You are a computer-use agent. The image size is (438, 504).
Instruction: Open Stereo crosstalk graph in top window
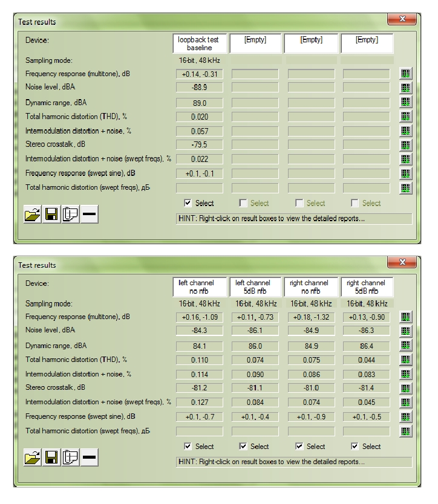pyautogui.click(x=405, y=145)
